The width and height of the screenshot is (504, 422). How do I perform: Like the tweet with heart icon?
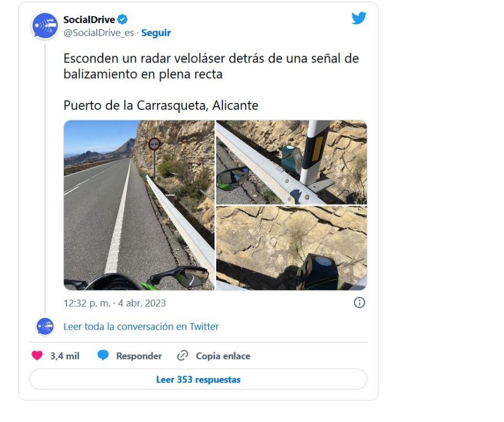pos(37,355)
